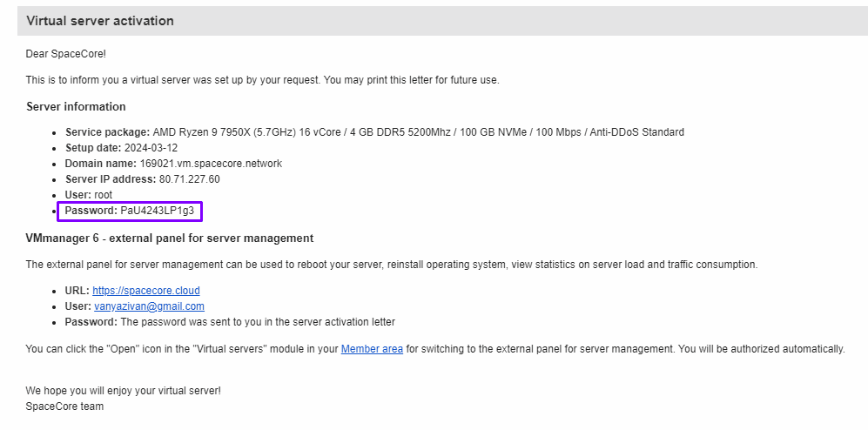Select the domain name 169021.vm.spacecore.network
The height and width of the screenshot is (430, 868).
[210, 164]
